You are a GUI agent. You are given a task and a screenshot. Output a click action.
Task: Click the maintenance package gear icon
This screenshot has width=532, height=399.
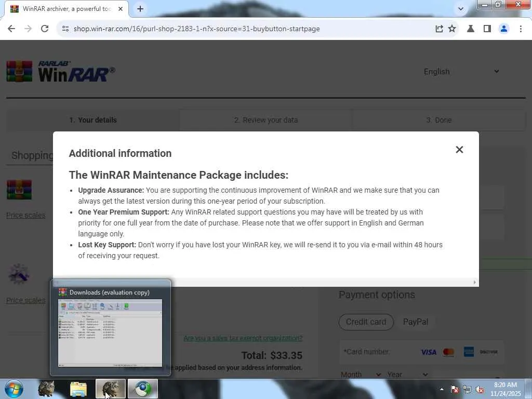click(19, 274)
